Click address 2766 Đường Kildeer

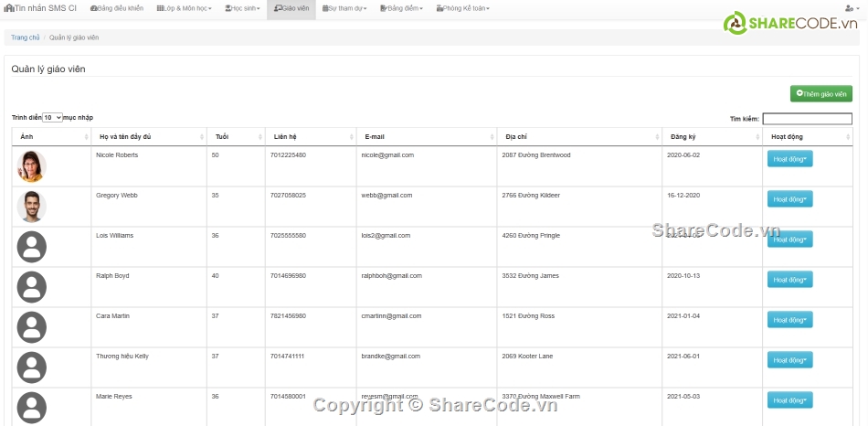[x=531, y=196]
